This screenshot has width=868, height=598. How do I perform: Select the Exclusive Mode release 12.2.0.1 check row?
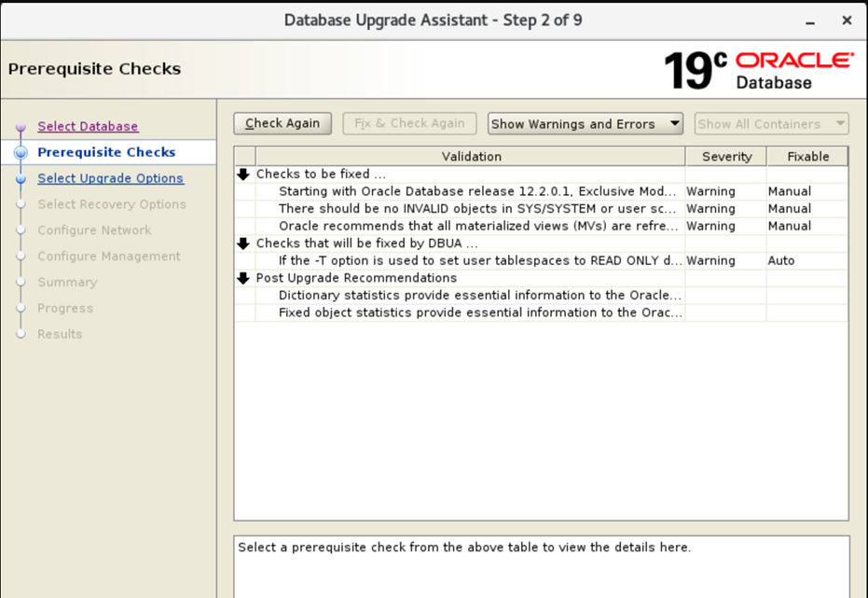coord(541,191)
